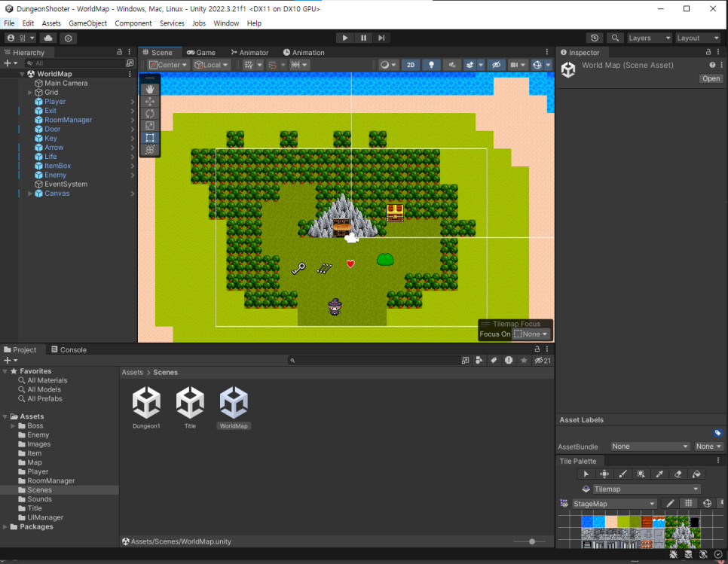Open the Layers dropdown

648,38
